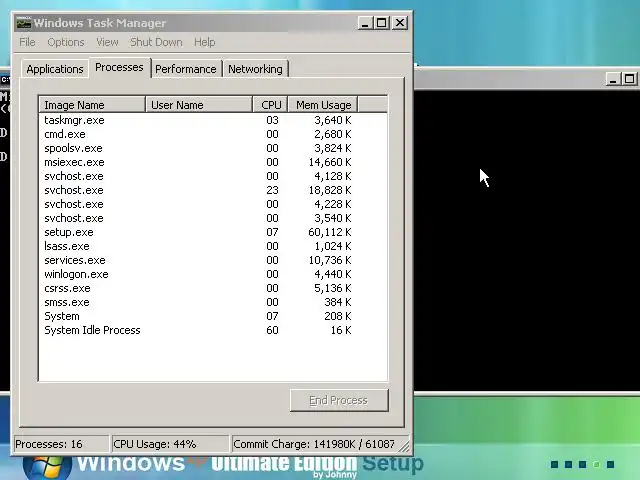Select the cmd.exe process

pyautogui.click(x=213, y=134)
